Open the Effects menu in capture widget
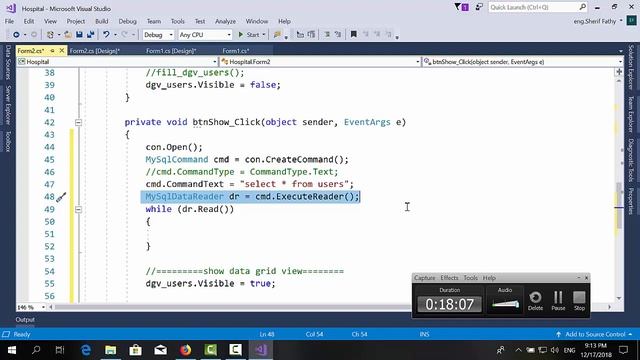This screenshot has height=360, width=640. tap(449, 278)
